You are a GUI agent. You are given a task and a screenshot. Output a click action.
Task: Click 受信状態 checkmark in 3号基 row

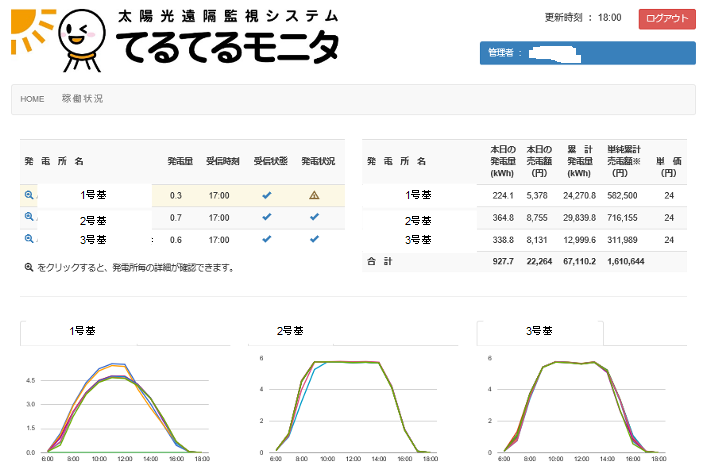click(267, 239)
